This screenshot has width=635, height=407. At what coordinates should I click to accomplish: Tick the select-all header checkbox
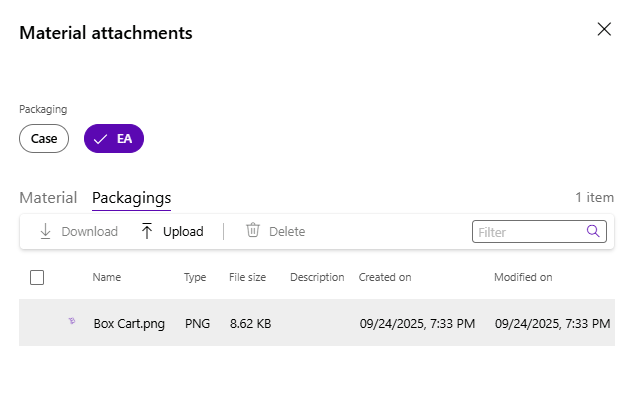(x=37, y=277)
